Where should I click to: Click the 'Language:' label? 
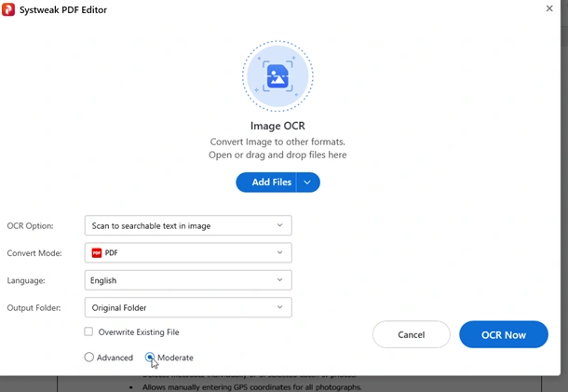(x=26, y=280)
